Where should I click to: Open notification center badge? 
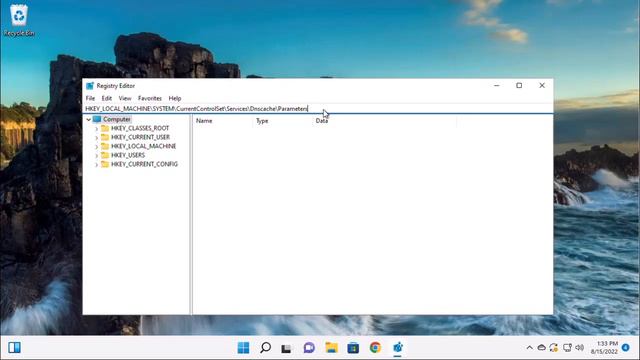[x=626, y=348]
